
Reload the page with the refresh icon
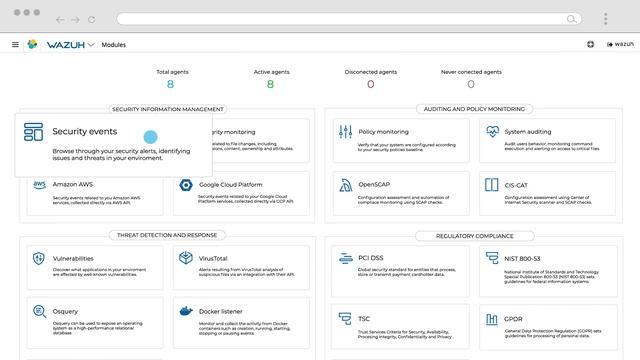click(x=91, y=20)
